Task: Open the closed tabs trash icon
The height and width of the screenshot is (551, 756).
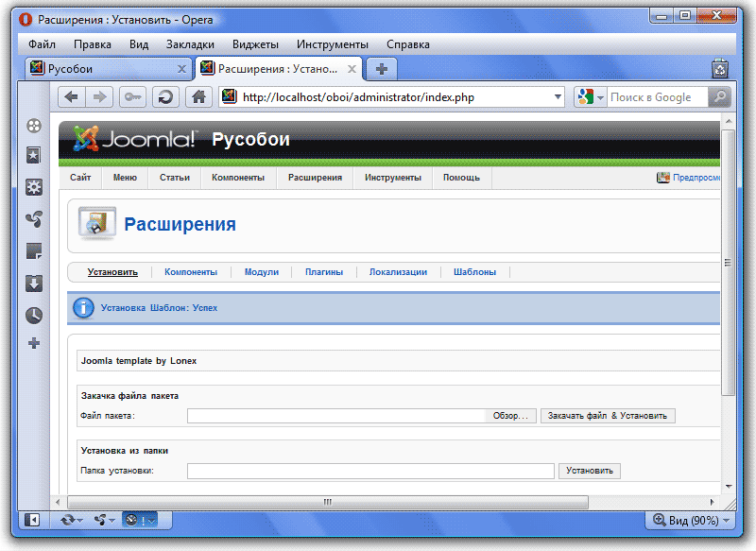Action: point(720,68)
